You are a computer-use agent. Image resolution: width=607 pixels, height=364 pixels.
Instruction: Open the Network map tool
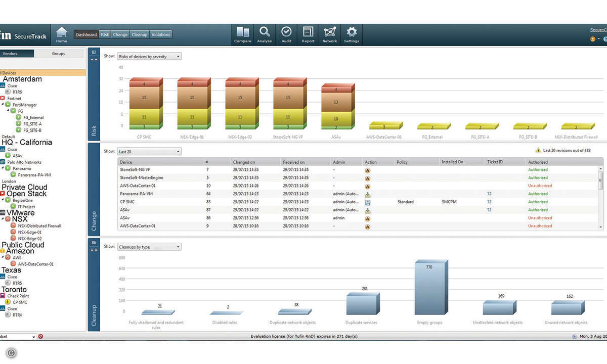330,34
